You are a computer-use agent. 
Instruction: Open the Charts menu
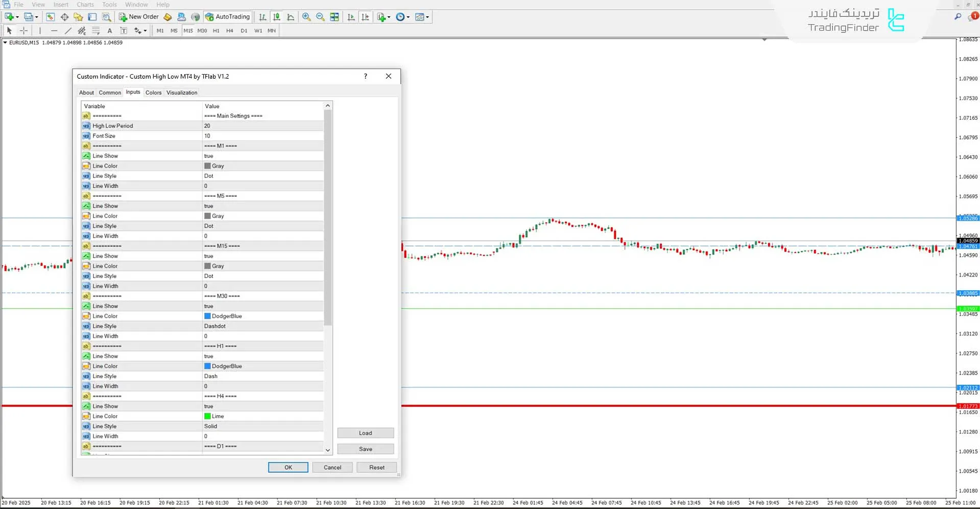[85, 5]
